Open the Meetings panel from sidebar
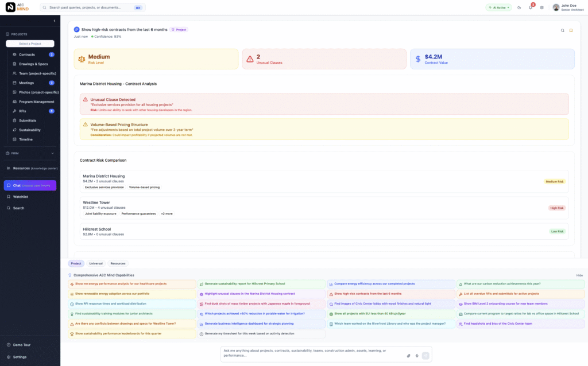588x366 pixels. [x=26, y=83]
